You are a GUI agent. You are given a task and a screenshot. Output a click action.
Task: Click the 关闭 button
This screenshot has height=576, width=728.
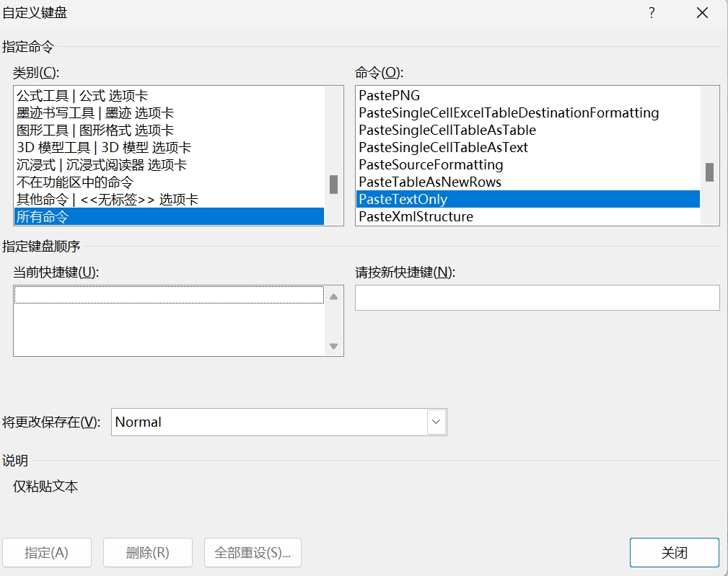tap(674, 552)
